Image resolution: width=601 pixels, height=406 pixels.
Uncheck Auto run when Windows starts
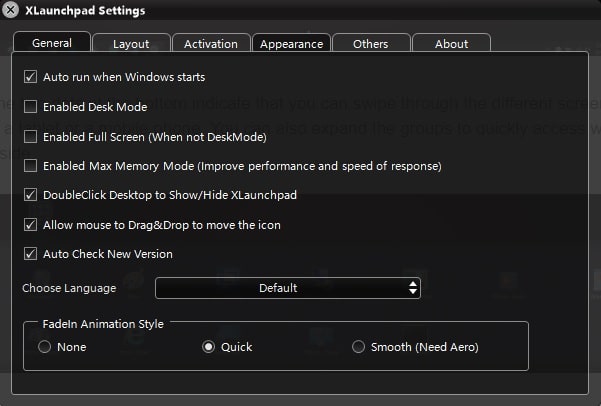pyautogui.click(x=31, y=77)
